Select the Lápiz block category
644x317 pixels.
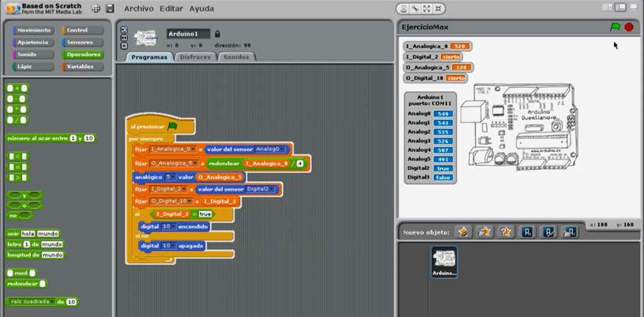[x=33, y=66]
